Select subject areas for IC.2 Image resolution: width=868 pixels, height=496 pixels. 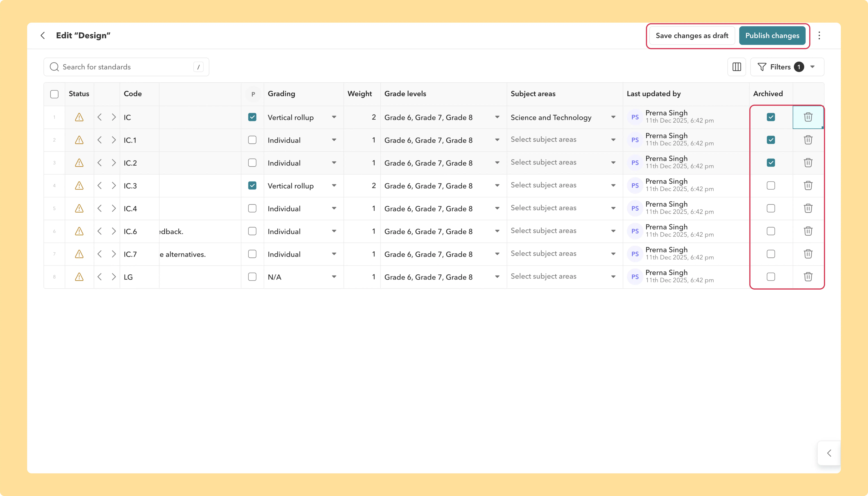click(x=565, y=163)
